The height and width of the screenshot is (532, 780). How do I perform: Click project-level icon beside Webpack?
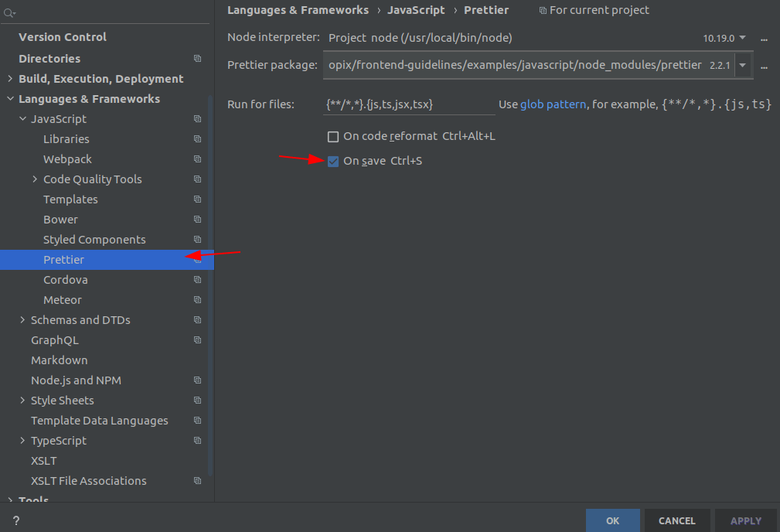[197, 159]
